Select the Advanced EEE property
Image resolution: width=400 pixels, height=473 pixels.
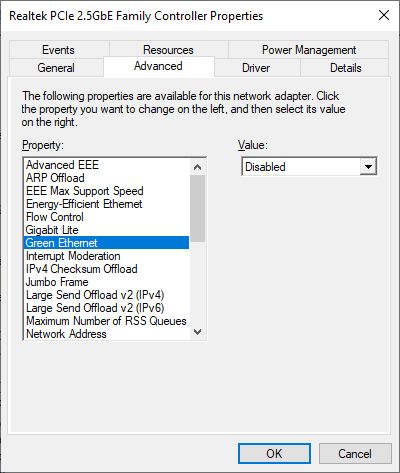click(x=107, y=165)
